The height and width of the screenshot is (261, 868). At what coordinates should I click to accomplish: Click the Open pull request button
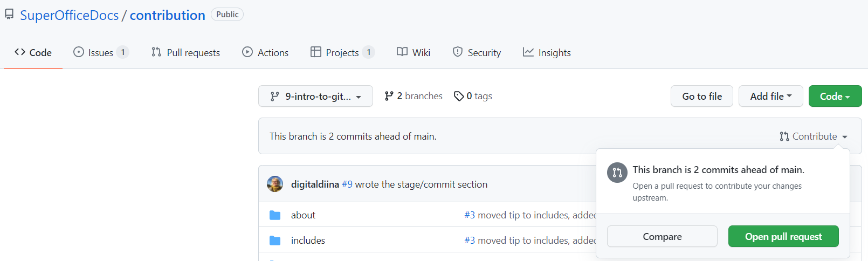pos(783,236)
